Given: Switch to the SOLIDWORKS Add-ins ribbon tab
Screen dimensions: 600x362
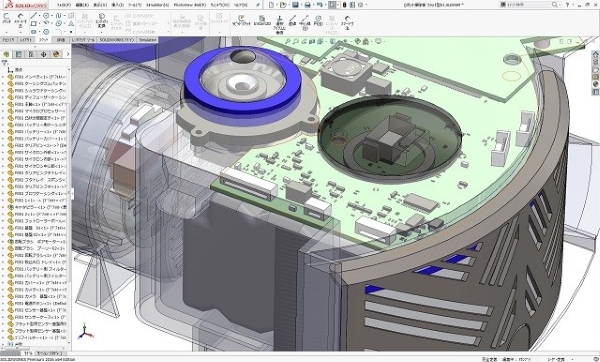Looking at the screenshot, I should pyautogui.click(x=117, y=40).
